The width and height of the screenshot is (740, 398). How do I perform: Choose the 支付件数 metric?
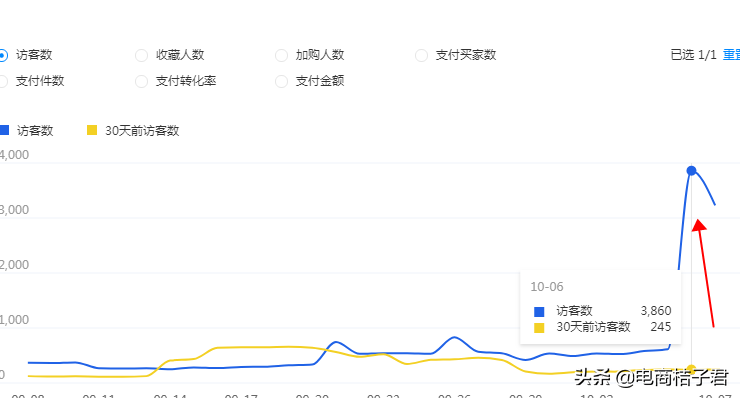coord(2,81)
